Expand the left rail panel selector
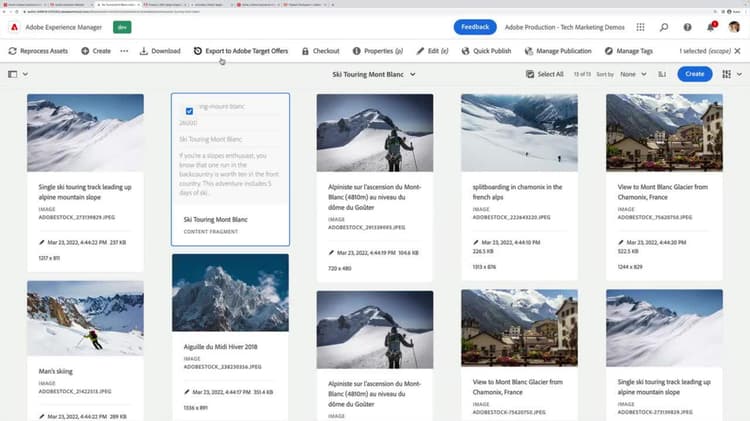 pos(18,74)
